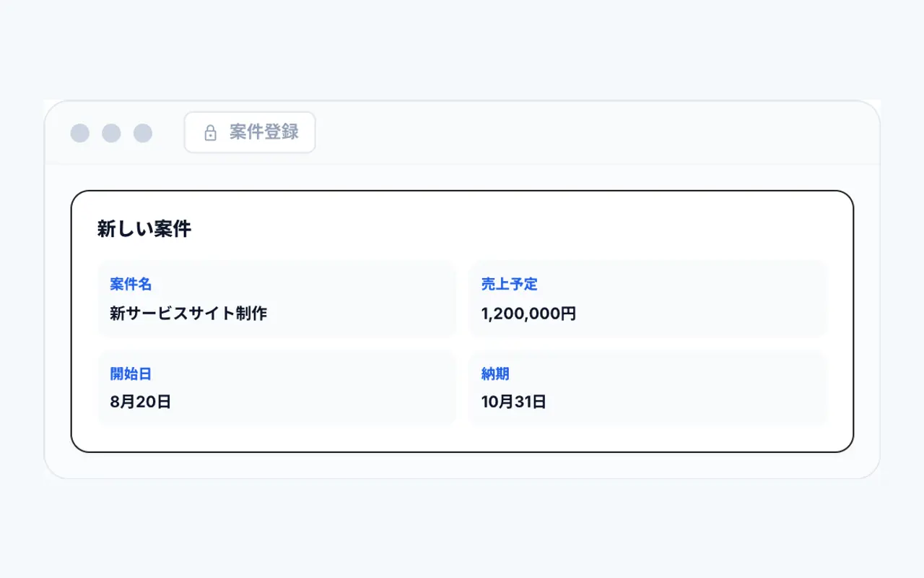Click the 開始日 card background
The image size is (924, 578).
277,388
